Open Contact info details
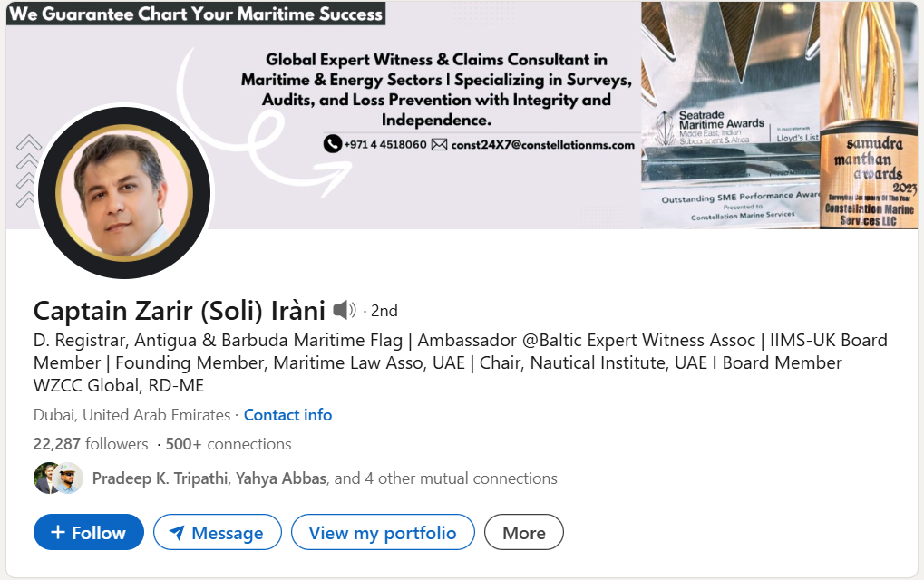924x580 pixels. 287,414
